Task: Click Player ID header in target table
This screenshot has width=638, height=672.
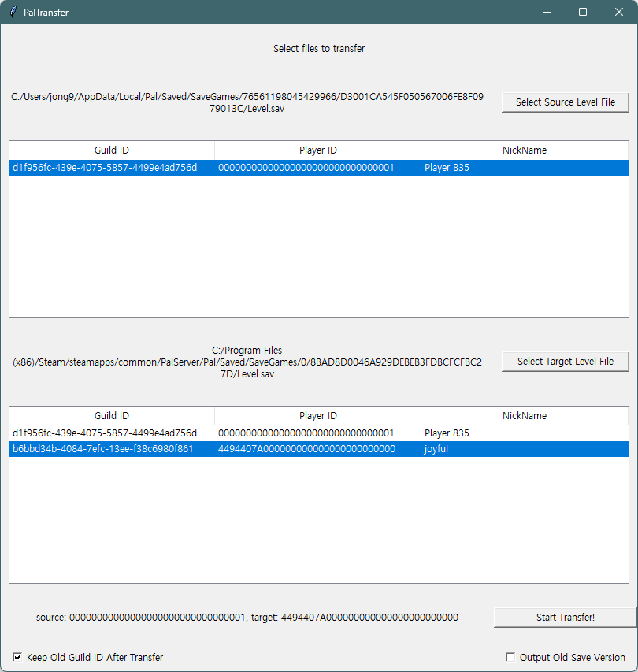Action: (x=318, y=415)
